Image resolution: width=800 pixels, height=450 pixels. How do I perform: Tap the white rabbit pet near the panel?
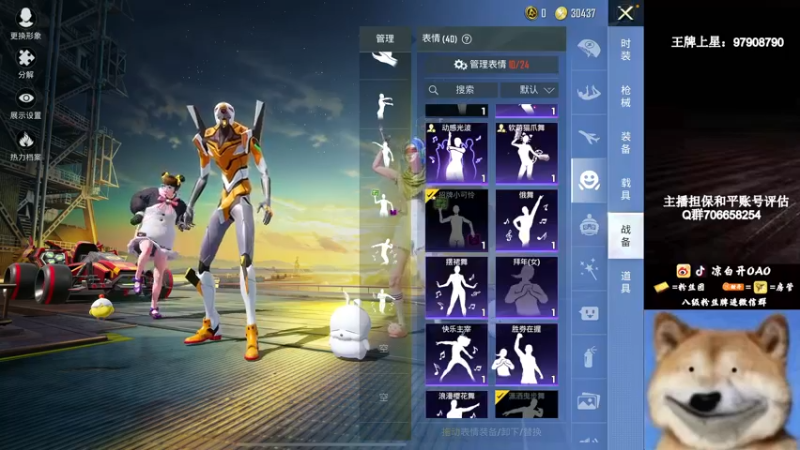[x=349, y=329]
